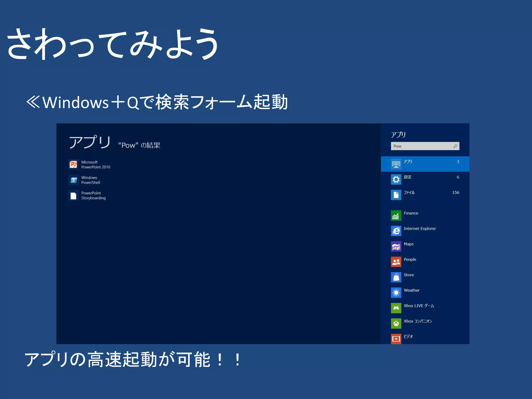Search in Xbox LIVE ゲーム icon
This screenshot has width=532, height=399.
click(396, 308)
